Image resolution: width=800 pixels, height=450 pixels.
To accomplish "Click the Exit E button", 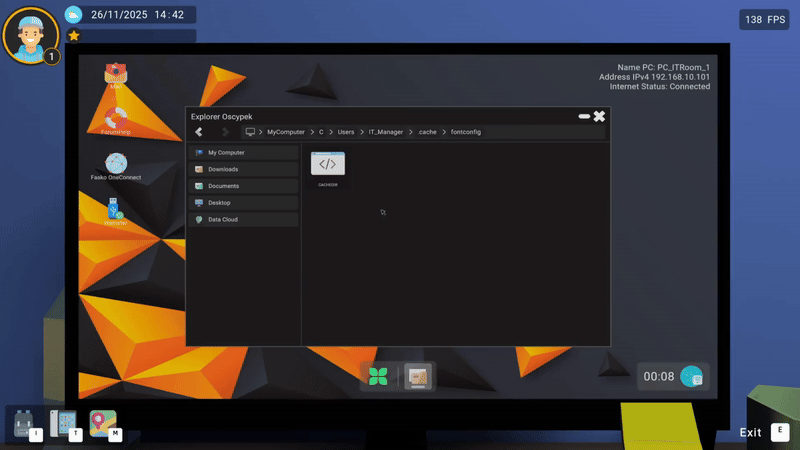I will point(764,432).
